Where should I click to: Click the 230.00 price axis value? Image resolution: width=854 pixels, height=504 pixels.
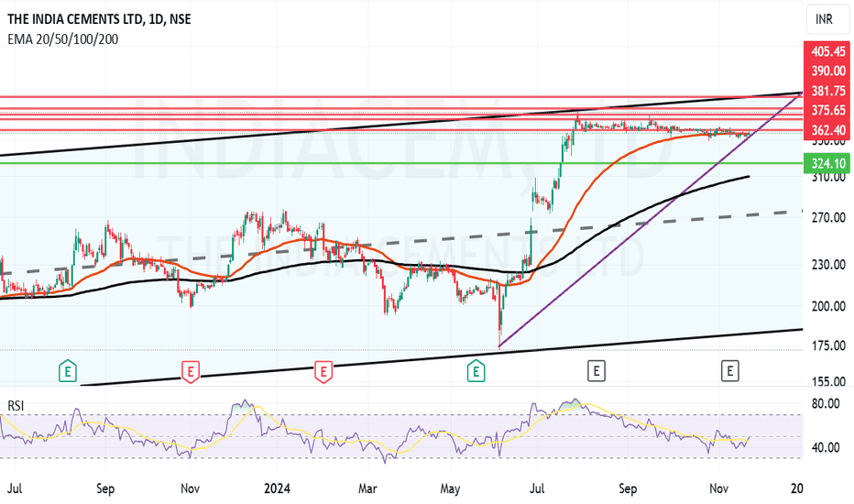pyautogui.click(x=828, y=265)
